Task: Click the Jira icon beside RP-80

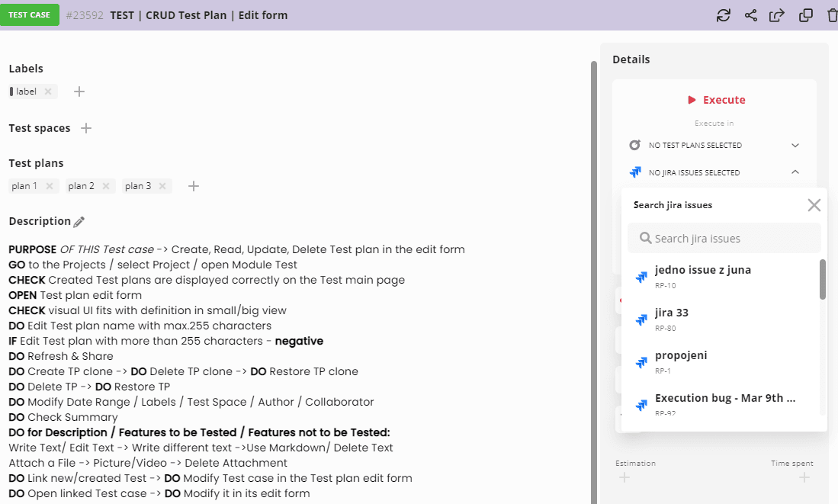Action: click(641, 319)
